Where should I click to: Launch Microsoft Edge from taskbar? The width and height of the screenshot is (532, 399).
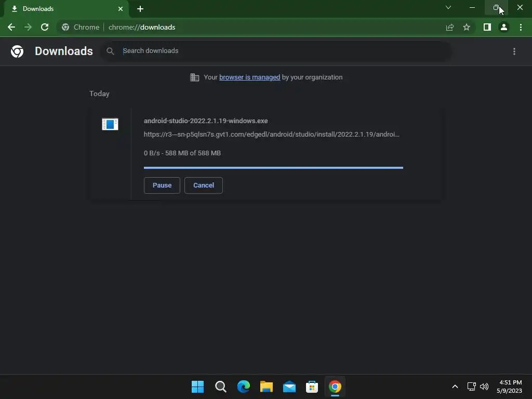(x=244, y=387)
